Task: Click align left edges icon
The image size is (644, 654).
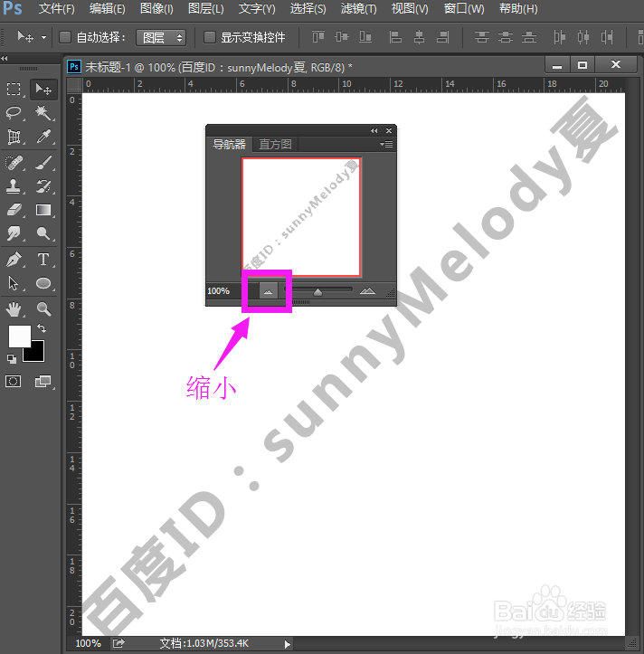Action: [395, 37]
